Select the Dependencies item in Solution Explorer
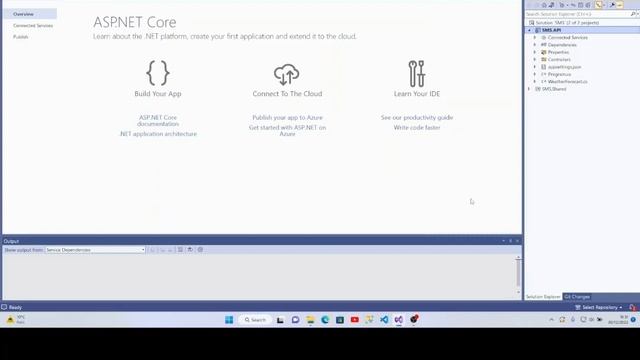Viewport: 640px width, 360px height. tap(562, 45)
